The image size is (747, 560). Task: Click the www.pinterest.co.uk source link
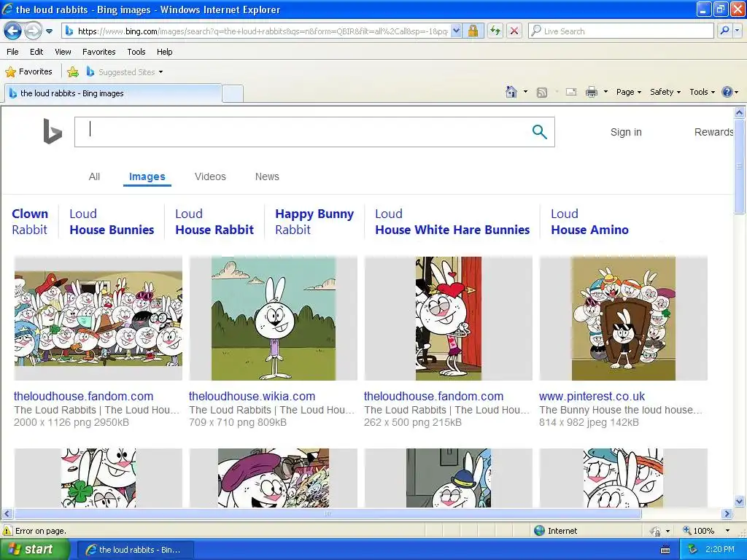[592, 396]
